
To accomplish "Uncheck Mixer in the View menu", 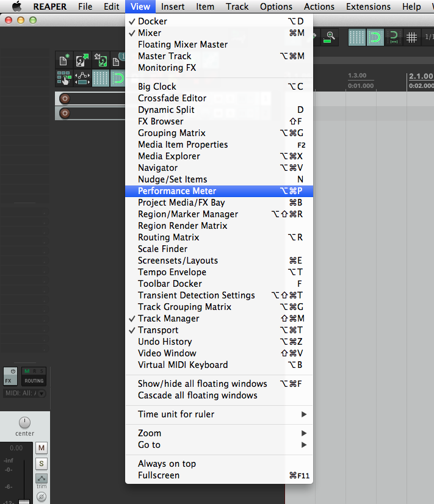I will tap(219, 33).
